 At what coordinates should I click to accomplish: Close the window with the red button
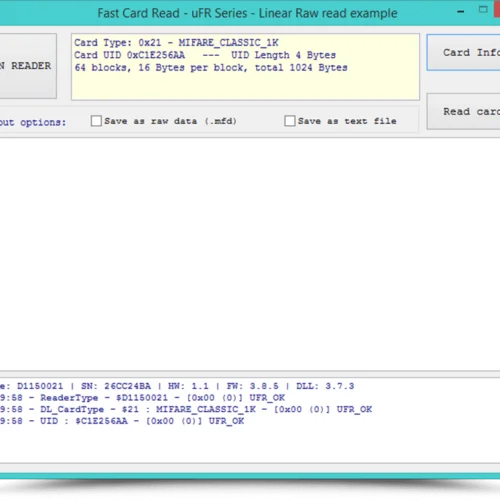pos(497,9)
